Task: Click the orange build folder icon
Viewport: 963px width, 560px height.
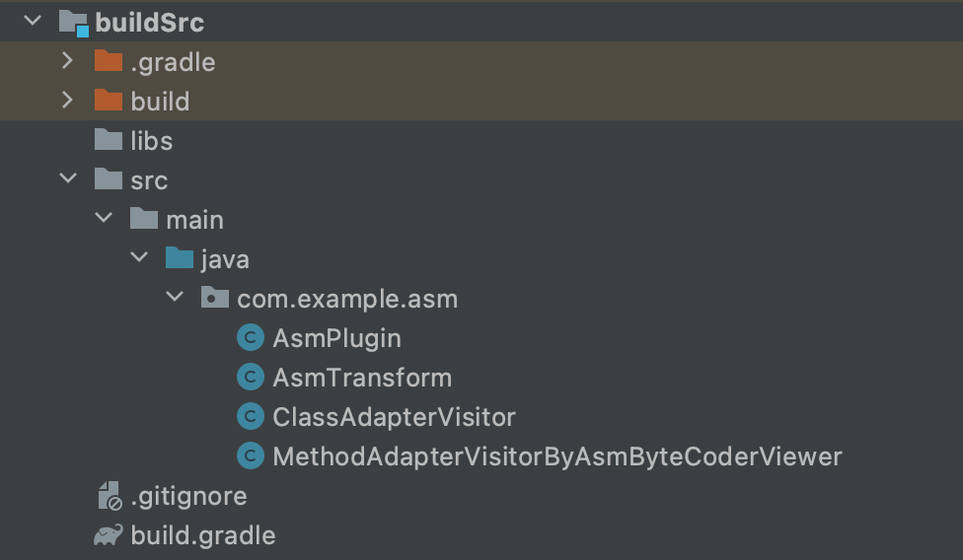Action: tap(108, 102)
